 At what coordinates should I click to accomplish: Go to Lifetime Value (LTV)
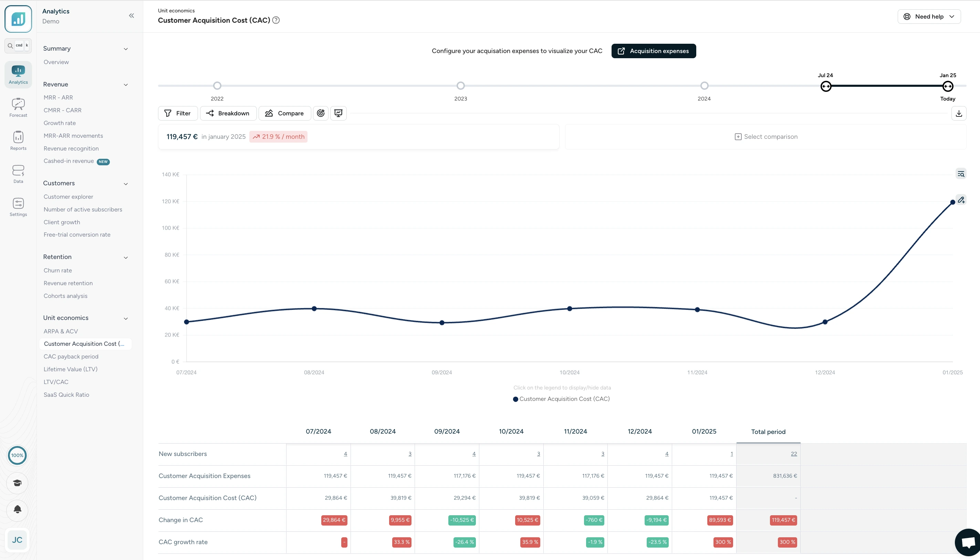pos(70,369)
